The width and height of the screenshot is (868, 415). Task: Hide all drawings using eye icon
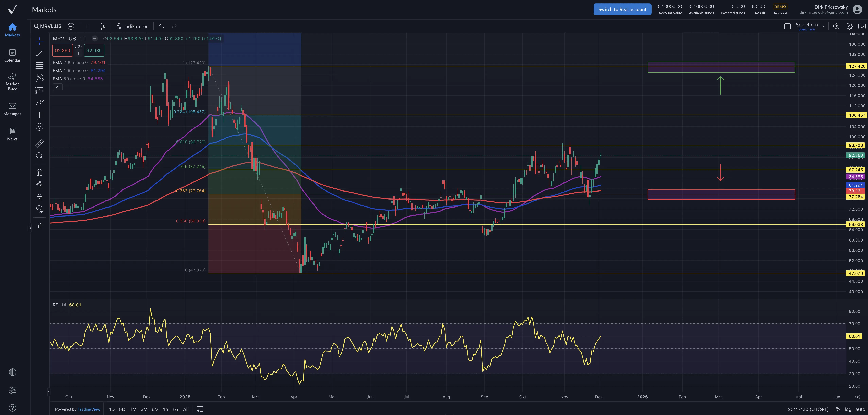pos(39,209)
